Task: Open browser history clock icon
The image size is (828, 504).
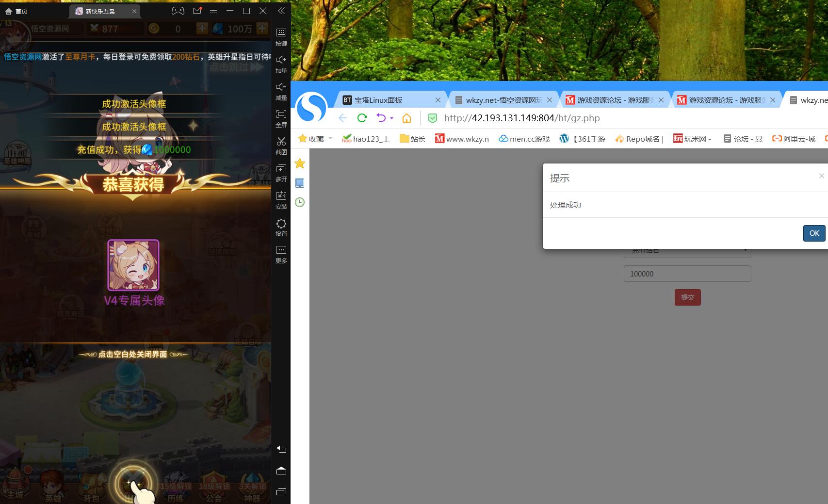Action: pyautogui.click(x=300, y=202)
